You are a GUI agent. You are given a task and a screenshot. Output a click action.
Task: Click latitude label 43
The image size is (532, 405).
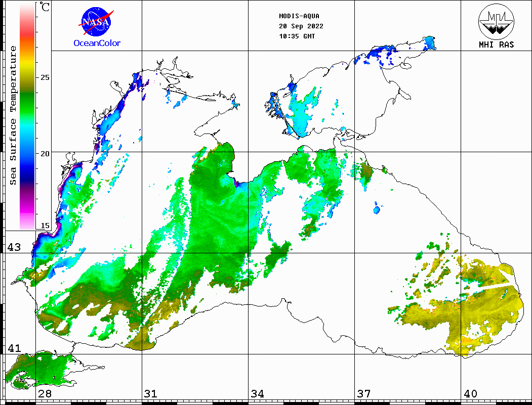pos(14,247)
